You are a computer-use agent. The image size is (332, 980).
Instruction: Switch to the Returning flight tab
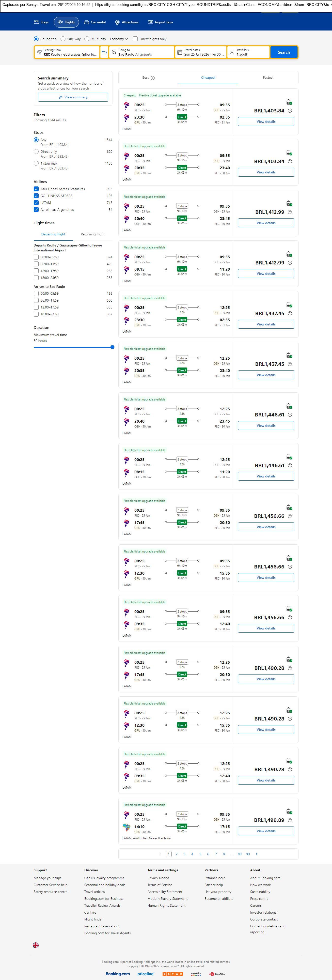93,234
